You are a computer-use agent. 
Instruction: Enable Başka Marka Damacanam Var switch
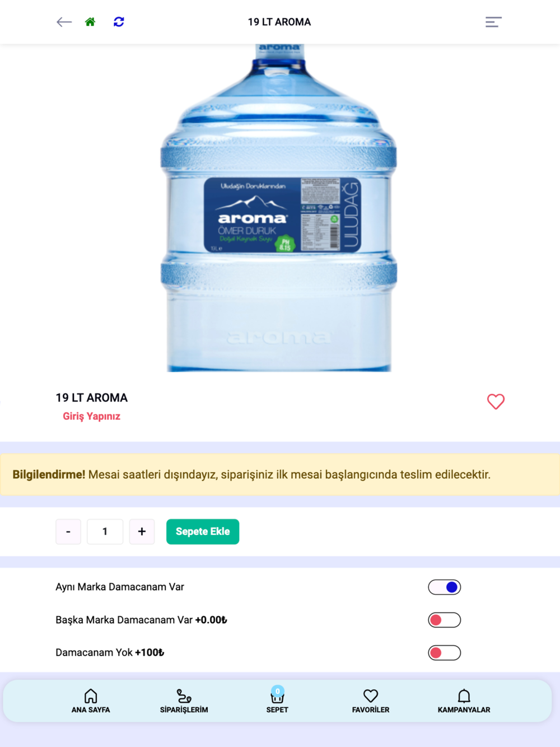[445, 620]
